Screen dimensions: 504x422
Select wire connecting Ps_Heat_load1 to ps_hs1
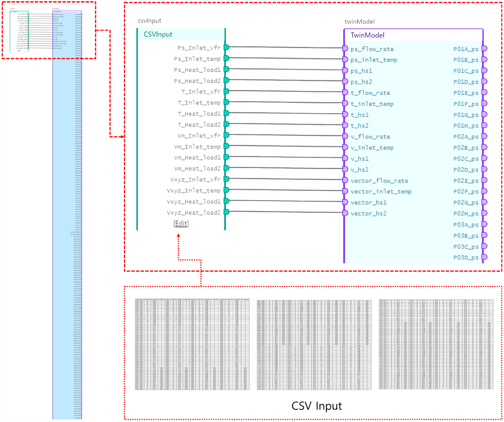tap(286, 70)
